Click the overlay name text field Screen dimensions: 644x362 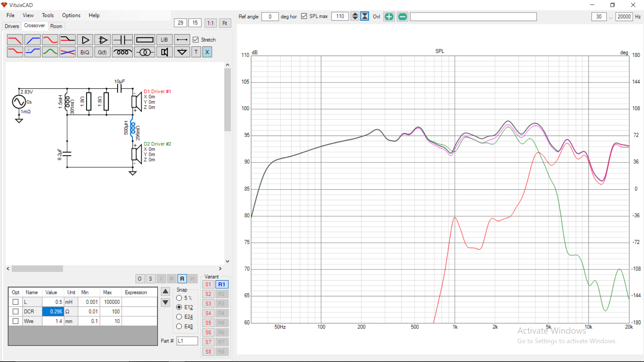coord(473,16)
